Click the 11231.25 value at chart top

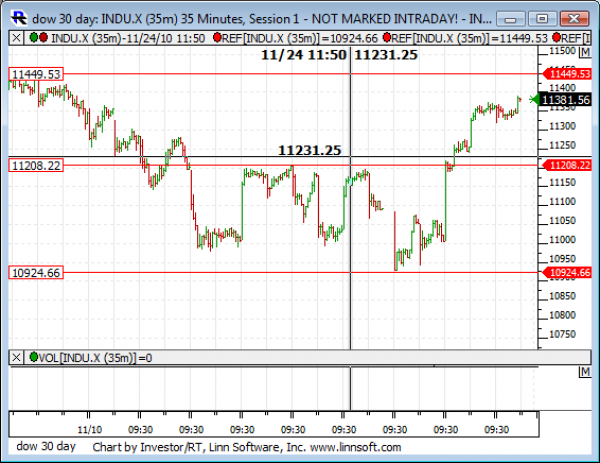coord(386,55)
